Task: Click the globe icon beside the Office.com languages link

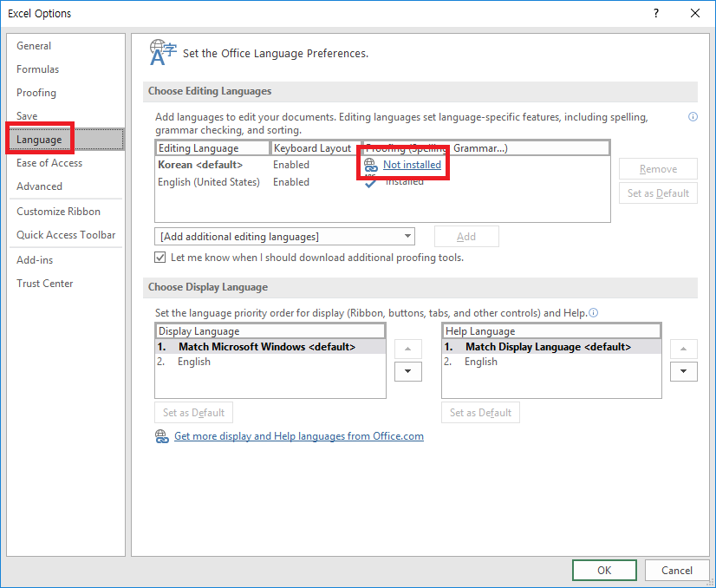Action: tap(162, 436)
